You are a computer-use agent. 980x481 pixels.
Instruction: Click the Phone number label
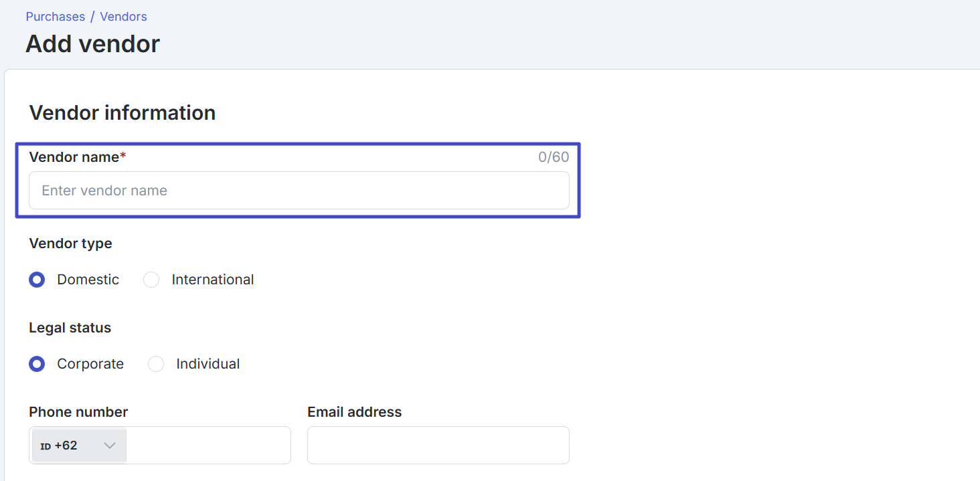click(x=78, y=412)
